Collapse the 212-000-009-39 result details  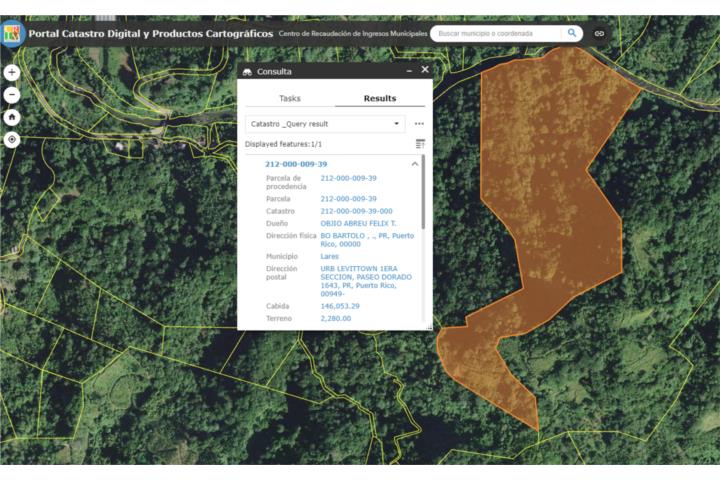pyautogui.click(x=415, y=164)
